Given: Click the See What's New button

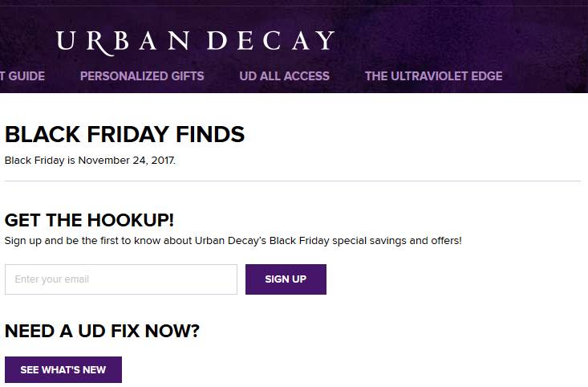Looking at the screenshot, I should [63, 370].
